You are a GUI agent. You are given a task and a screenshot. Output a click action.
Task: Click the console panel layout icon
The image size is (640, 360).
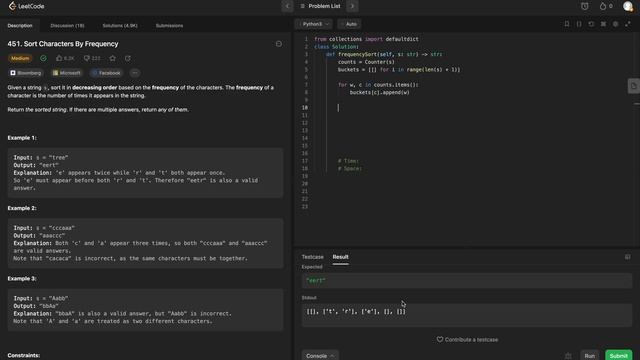[628, 257]
